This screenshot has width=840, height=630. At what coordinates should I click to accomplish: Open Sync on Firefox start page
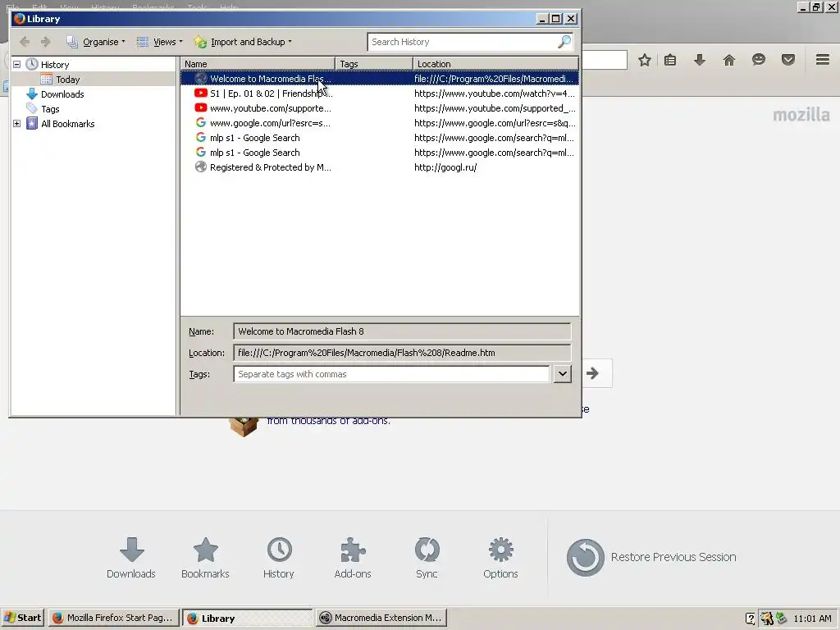point(427,558)
